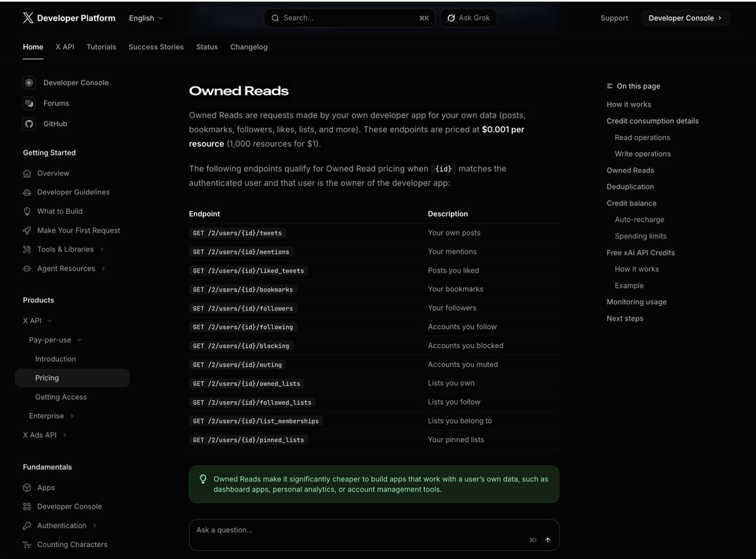Open the Developer Console sidebar icon

pyautogui.click(x=29, y=83)
